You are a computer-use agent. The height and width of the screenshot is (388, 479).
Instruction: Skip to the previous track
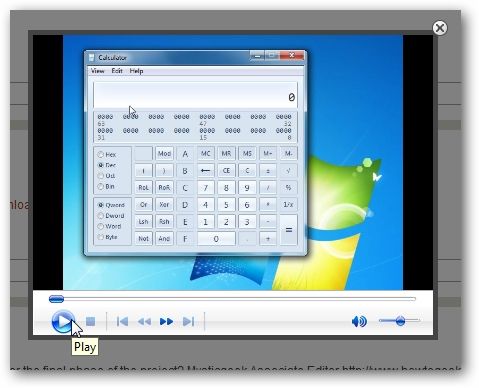(122, 322)
